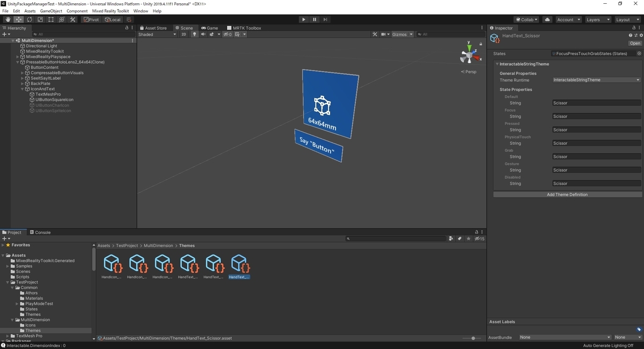Viewport: 644px width, 349px height.
Task: Open the custom editor tools icon
Action: coord(72,19)
